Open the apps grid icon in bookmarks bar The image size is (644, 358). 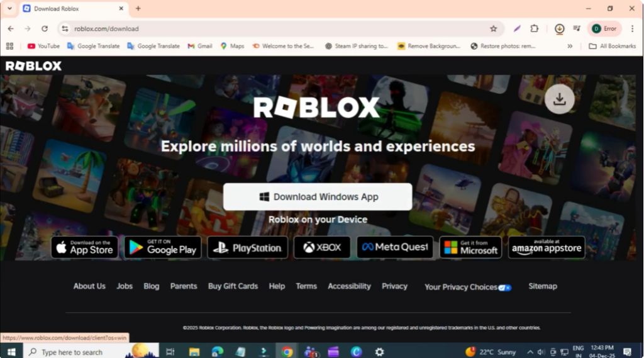(x=10, y=46)
